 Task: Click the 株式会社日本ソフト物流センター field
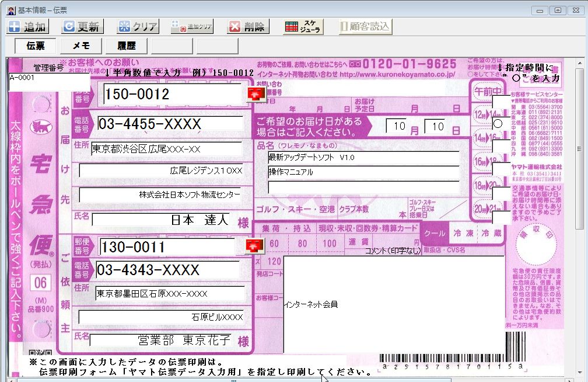pos(160,195)
